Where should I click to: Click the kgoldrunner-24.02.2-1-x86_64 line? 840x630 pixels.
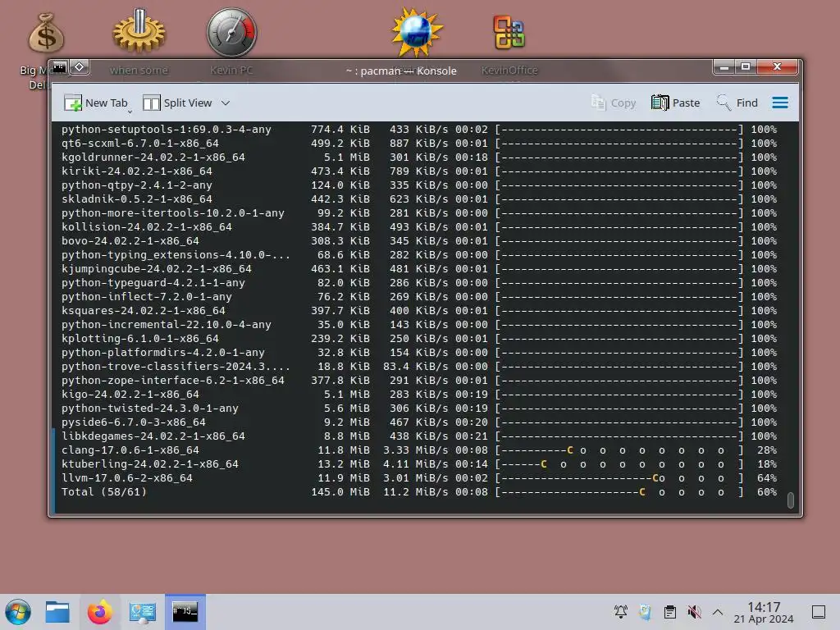(419, 157)
